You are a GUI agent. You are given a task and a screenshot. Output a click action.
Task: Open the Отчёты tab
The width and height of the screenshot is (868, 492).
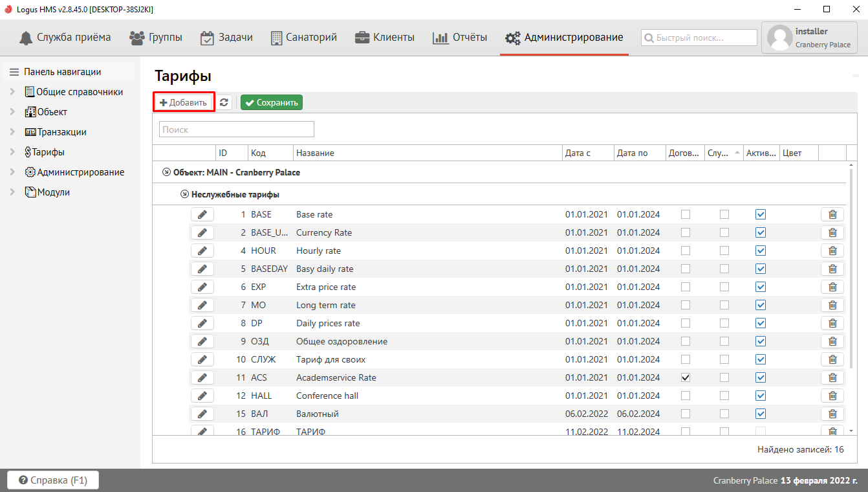pos(460,38)
